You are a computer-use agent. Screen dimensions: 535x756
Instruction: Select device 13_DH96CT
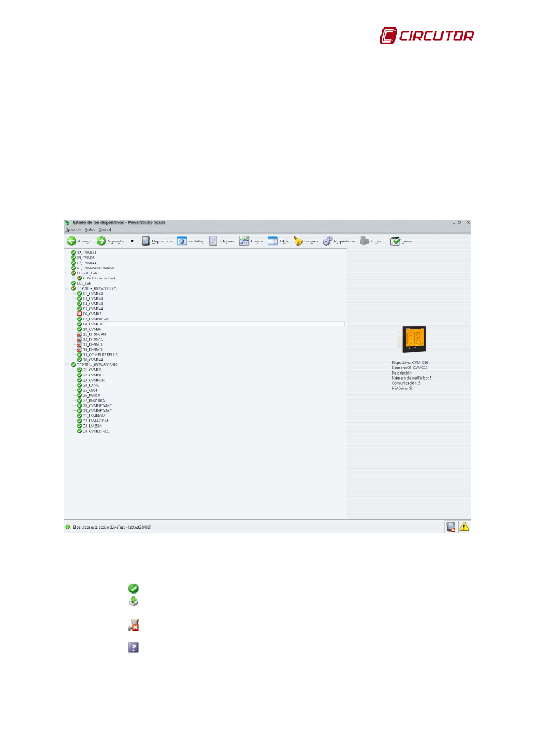point(93,345)
